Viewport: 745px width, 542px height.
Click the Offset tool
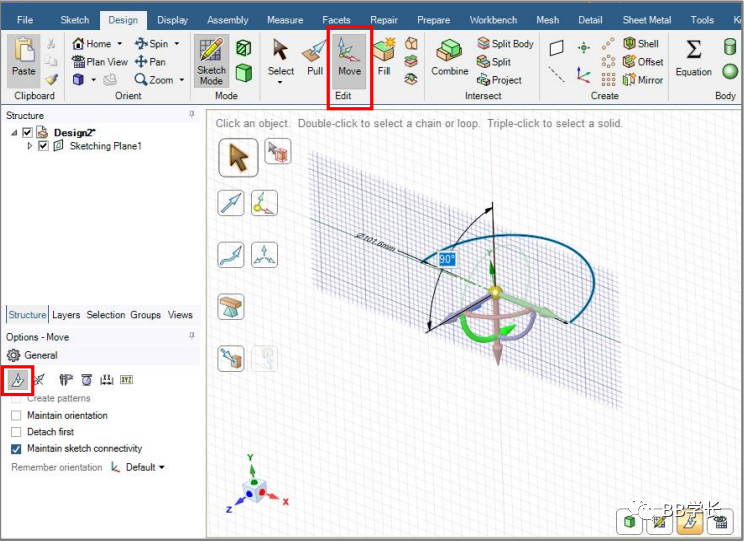point(643,62)
